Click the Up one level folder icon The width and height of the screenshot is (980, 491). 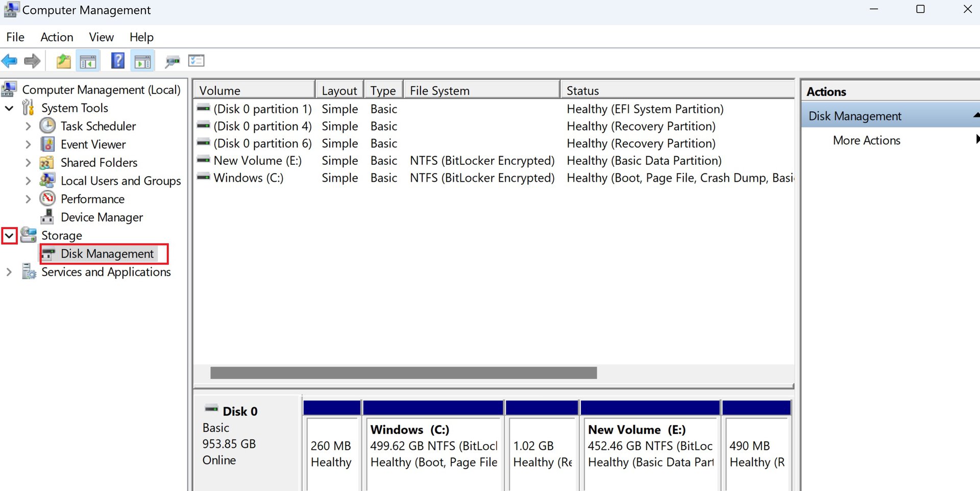63,61
